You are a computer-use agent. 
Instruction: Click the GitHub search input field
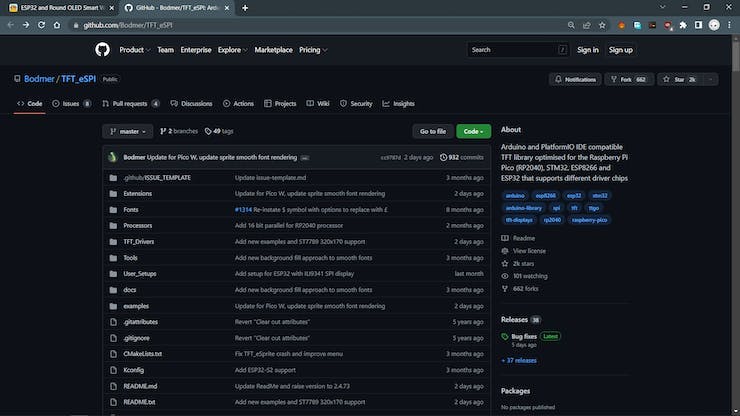[x=515, y=50]
